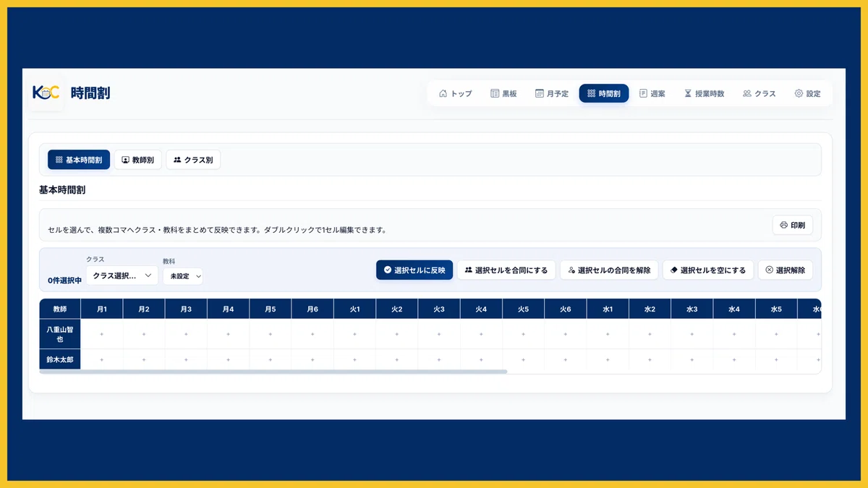Open the トップ home navigation tab
The image size is (868, 488).
tap(455, 93)
